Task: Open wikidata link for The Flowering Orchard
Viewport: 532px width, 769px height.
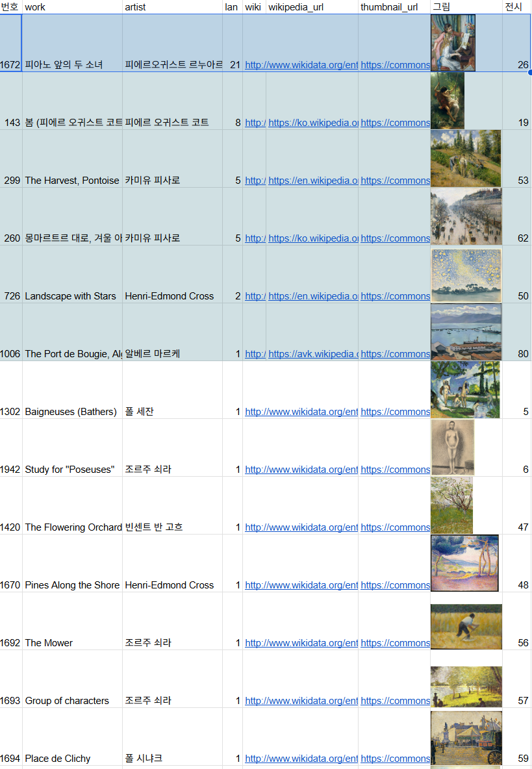Action: click(301, 527)
